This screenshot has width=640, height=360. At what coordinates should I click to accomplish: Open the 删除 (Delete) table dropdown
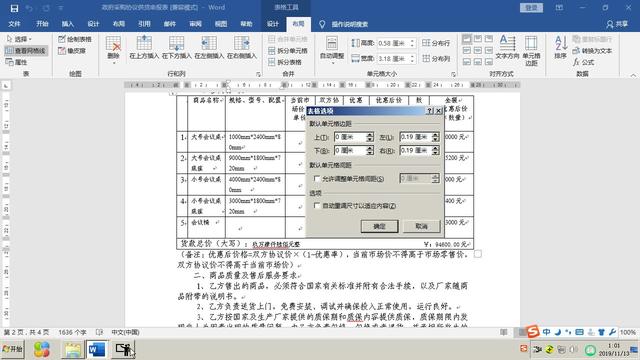(113, 50)
